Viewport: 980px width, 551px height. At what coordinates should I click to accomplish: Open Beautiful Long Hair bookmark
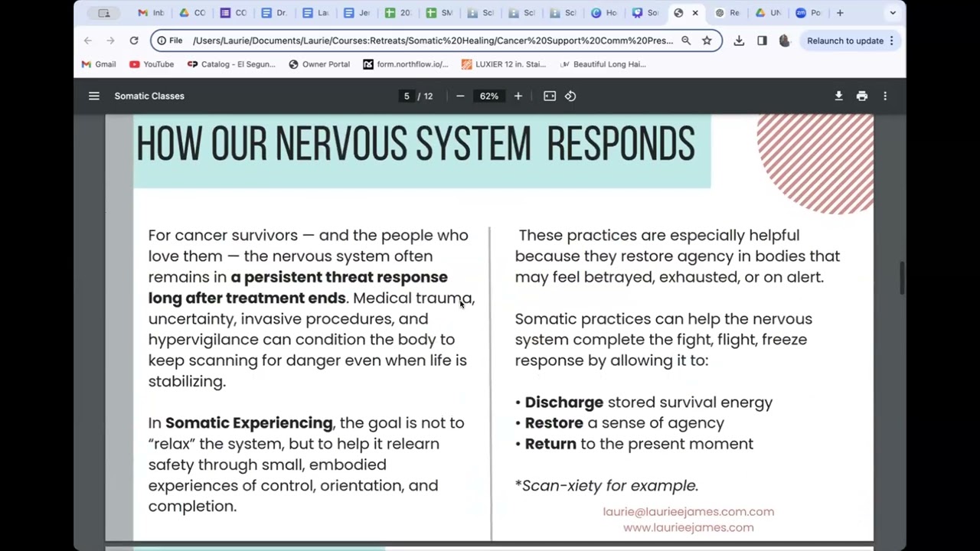coord(603,64)
